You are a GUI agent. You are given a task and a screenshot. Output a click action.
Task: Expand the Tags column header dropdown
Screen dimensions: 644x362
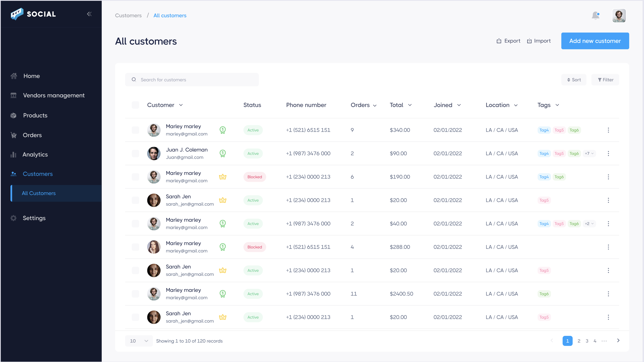point(557,105)
